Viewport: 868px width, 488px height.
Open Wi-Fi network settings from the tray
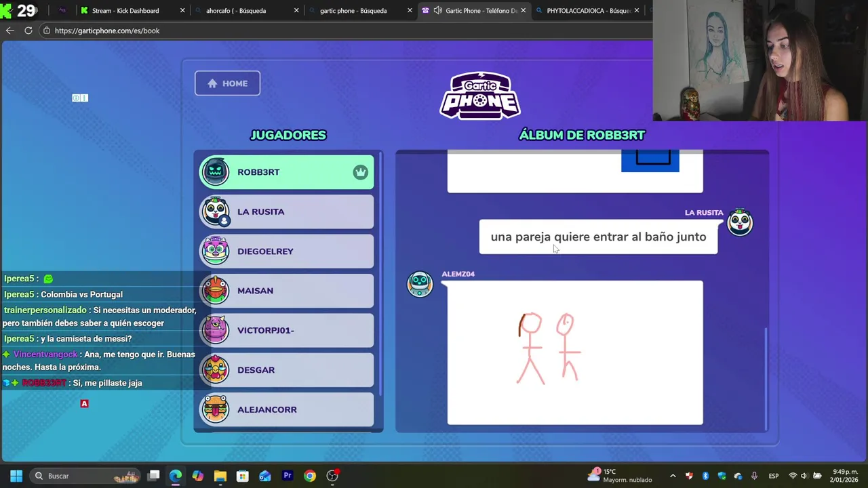792,476
